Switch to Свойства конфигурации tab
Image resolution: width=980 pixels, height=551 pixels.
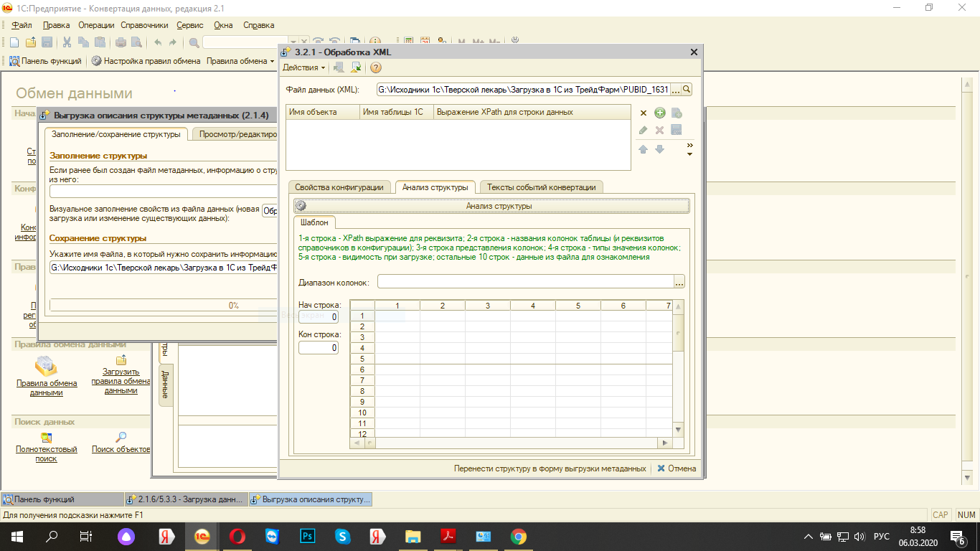tap(341, 187)
